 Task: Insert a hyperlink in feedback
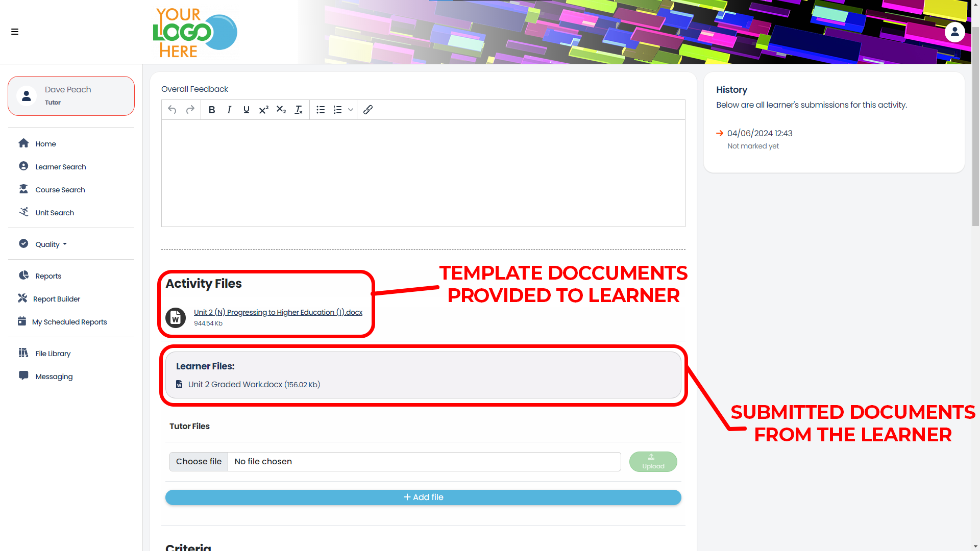point(368,110)
